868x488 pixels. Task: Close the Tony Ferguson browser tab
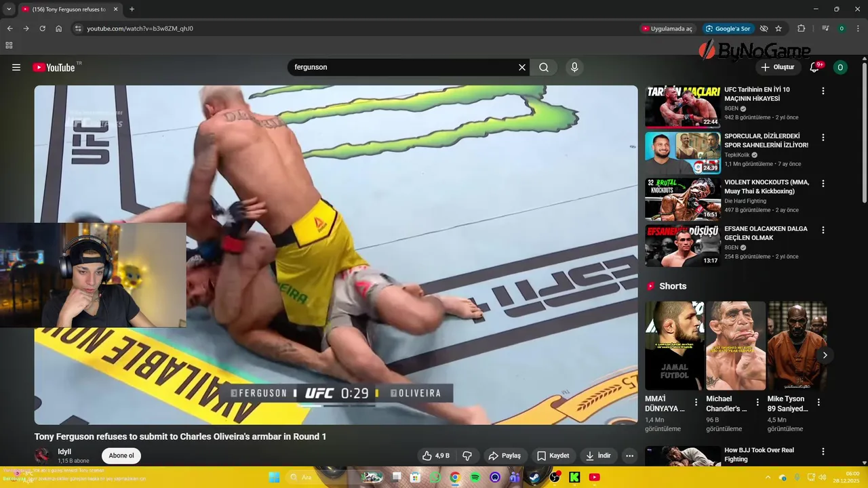tap(115, 9)
